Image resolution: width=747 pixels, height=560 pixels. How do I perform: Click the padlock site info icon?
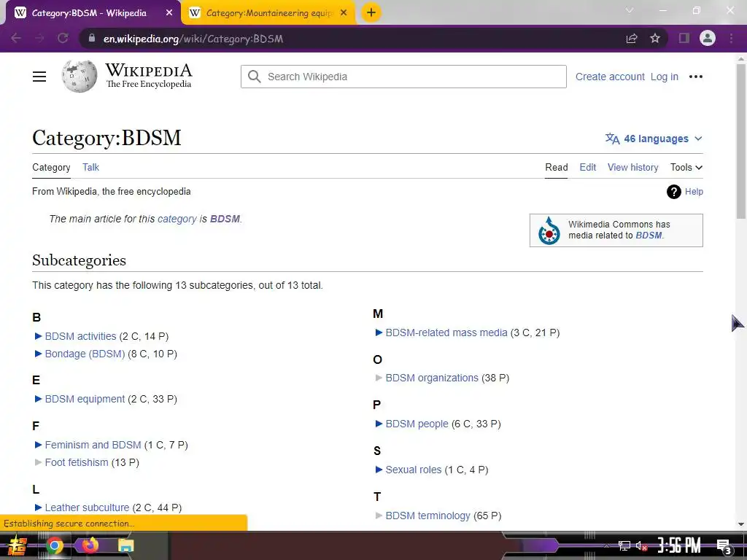pyautogui.click(x=91, y=38)
